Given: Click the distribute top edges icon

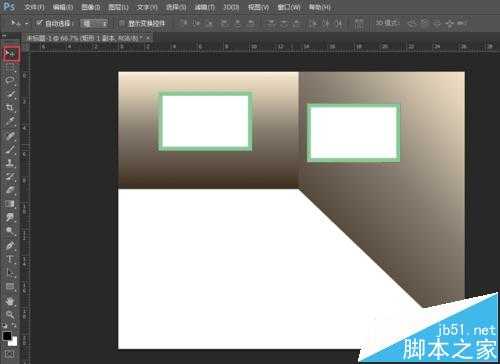Looking at the screenshot, I should pos(271,23).
